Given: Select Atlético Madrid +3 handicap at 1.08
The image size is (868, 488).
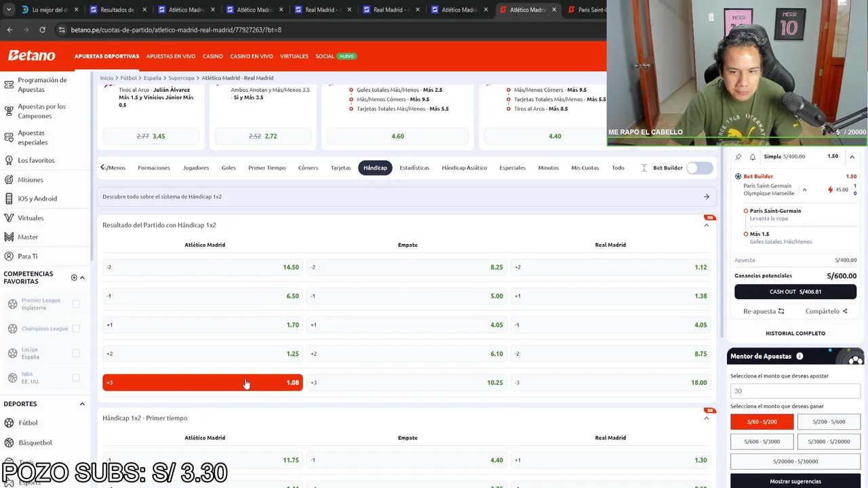Looking at the screenshot, I should click(x=203, y=382).
